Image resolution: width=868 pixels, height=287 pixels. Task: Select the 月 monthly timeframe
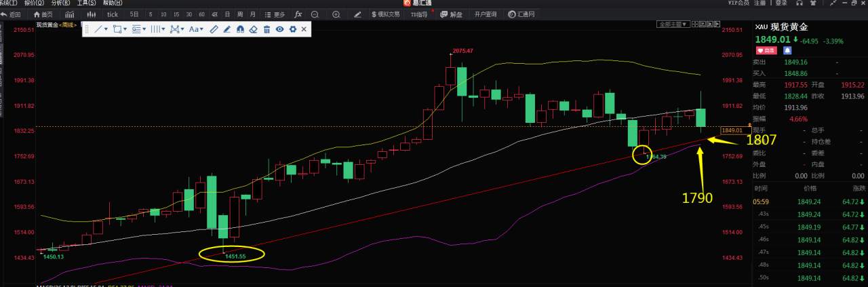point(252,14)
